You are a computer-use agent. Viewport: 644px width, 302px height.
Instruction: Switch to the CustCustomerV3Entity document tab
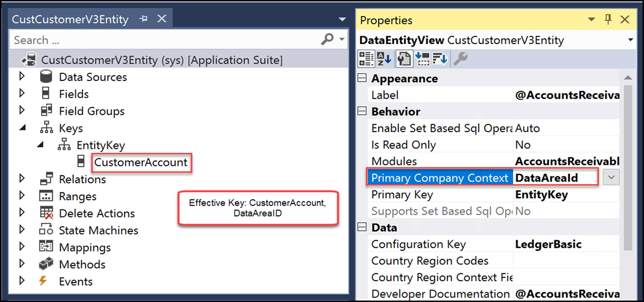[x=70, y=19]
